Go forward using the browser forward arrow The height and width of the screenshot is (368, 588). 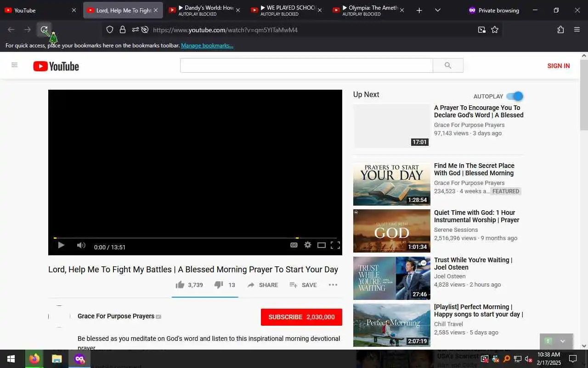28,30
